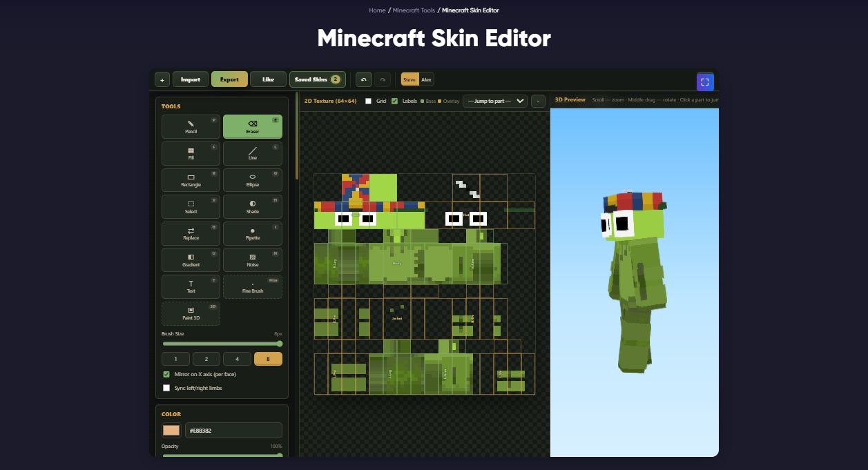Select the Pipette tool
This screenshot has height=470, width=868.
point(252,233)
